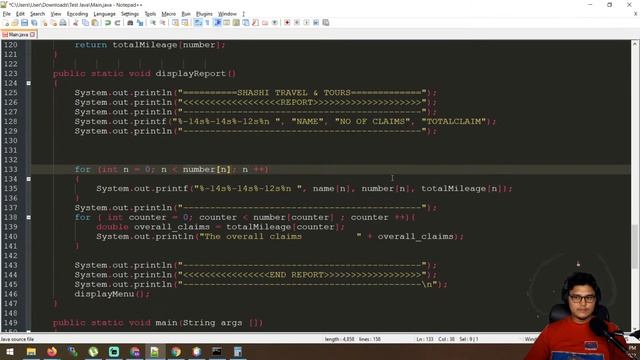The height and width of the screenshot is (360, 640).
Task: Open the Tools menu
Action: (x=150, y=14)
